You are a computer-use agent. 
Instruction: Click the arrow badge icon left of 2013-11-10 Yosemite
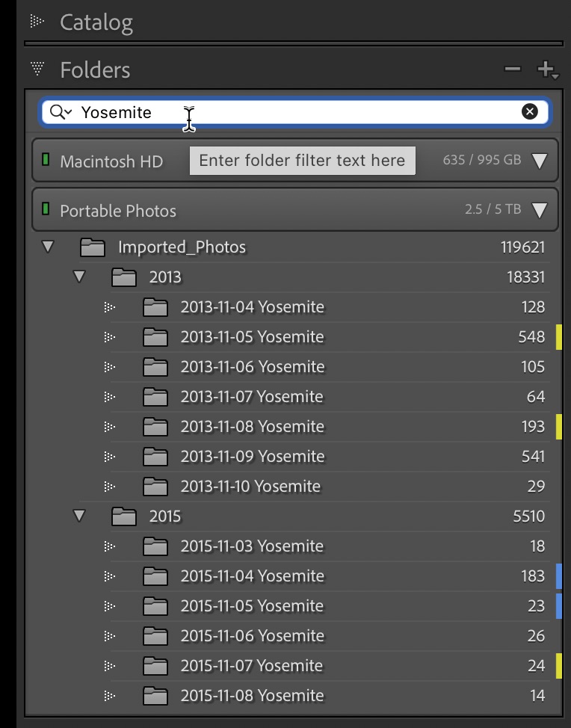tap(110, 486)
